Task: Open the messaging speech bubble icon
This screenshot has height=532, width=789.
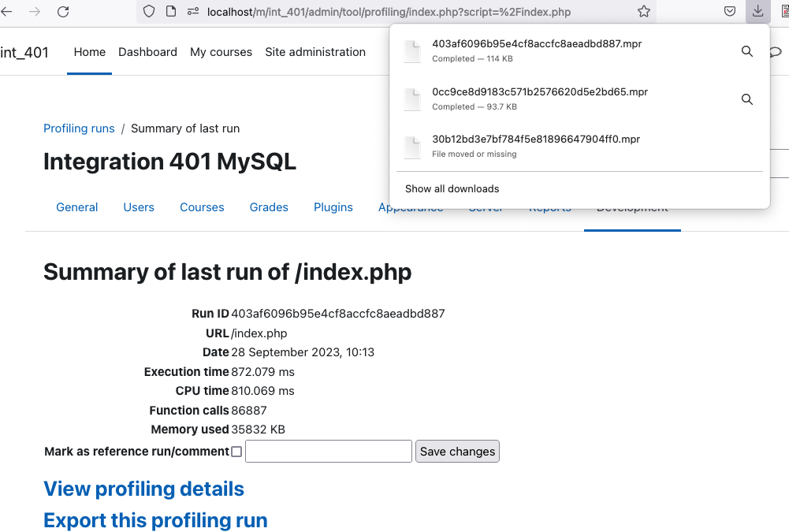Action: point(776,51)
